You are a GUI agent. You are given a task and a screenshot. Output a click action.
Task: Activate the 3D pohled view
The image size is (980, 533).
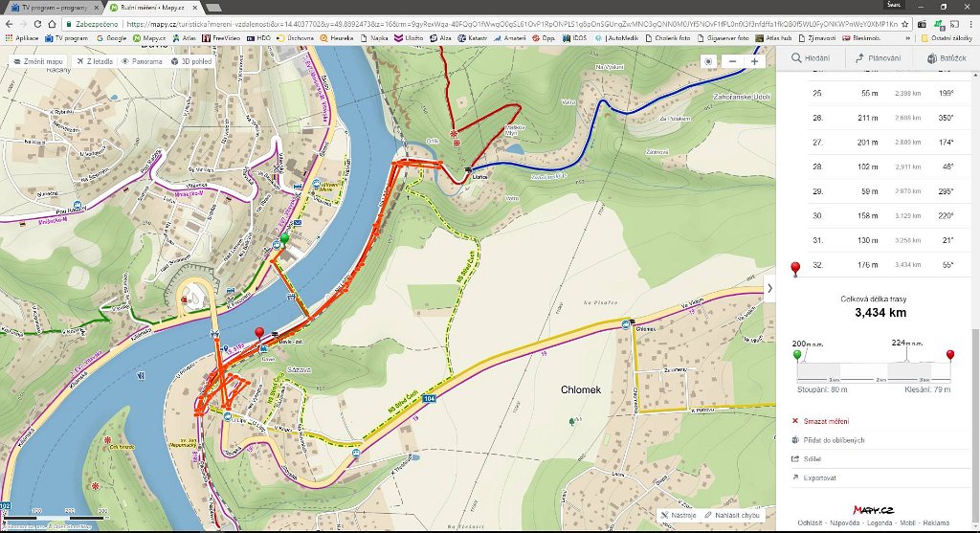[x=191, y=62]
